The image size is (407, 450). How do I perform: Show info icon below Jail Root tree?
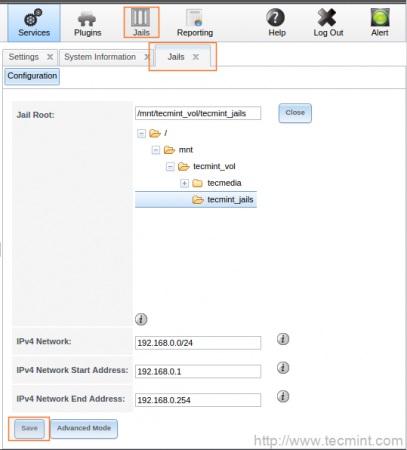(141, 319)
